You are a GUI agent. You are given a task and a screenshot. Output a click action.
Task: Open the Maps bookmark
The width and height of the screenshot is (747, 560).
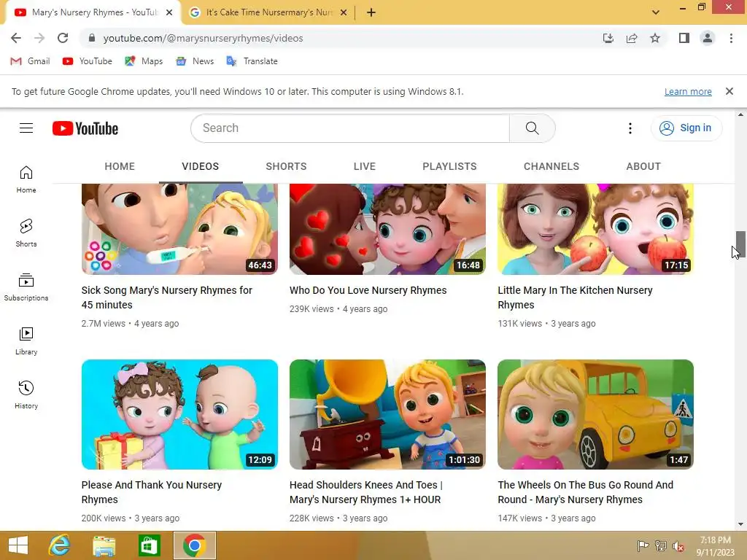tap(144, 61)
